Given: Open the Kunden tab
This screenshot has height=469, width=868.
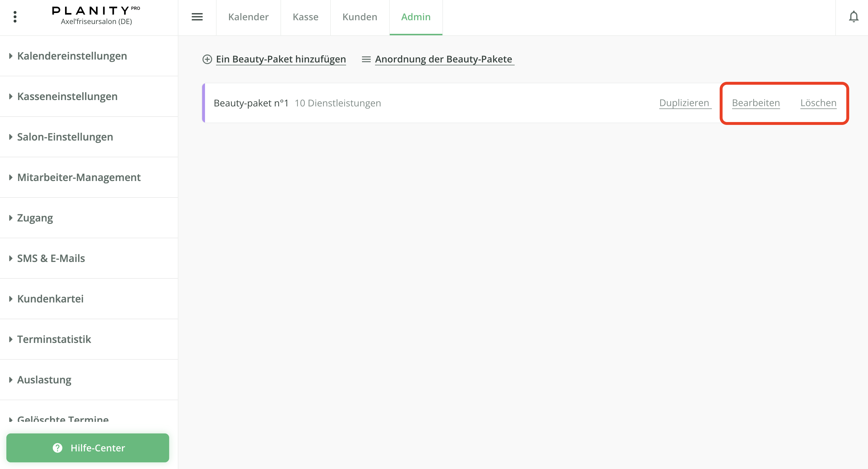Looking at the screenshot, I should tap(359, 17).
